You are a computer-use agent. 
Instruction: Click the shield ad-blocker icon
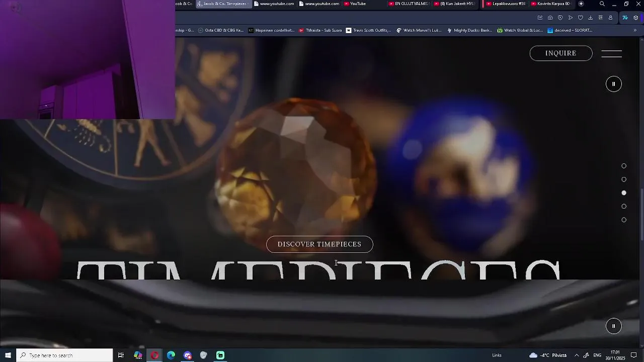560,18
